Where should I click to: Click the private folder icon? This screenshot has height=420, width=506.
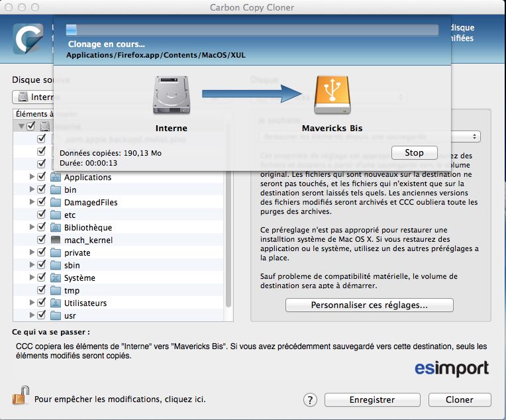pyautogui.click(x=56, y=252)
